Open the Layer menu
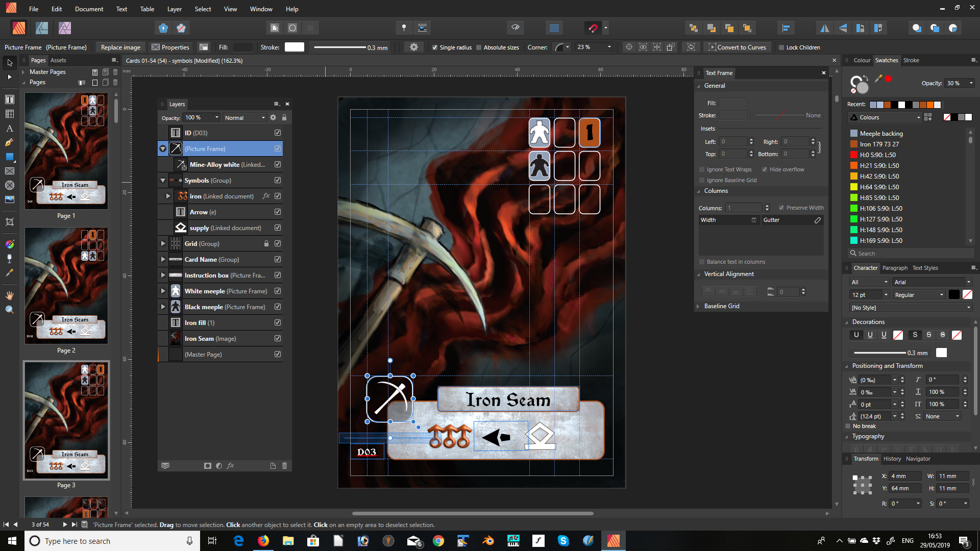980x551 pixels. pos(175,9)
